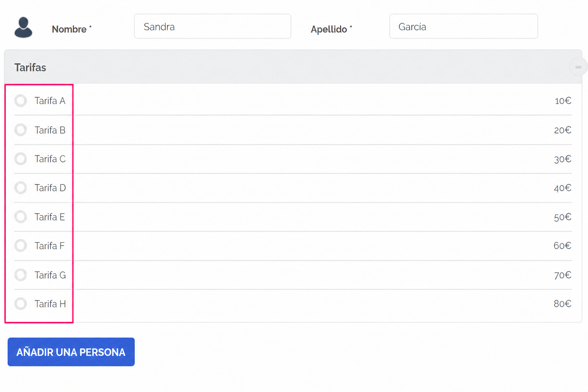Click the Tarifa D label text

pyautogui.click(x=50, y=188)
